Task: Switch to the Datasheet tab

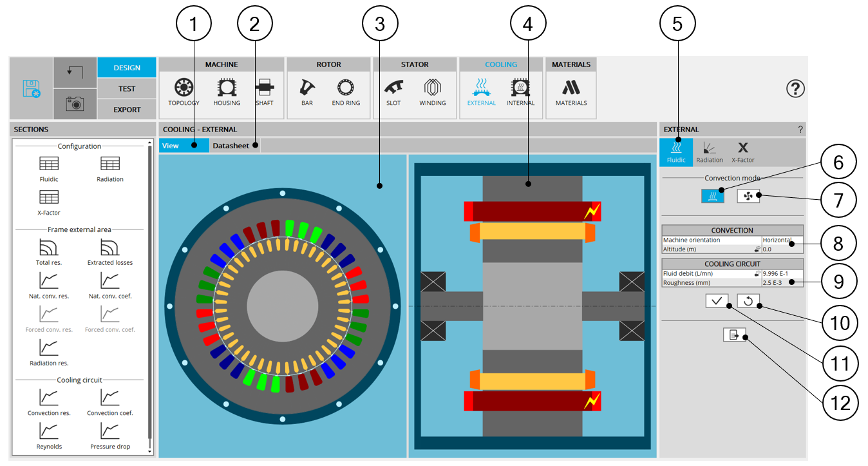Action: (x=231, y=146)
